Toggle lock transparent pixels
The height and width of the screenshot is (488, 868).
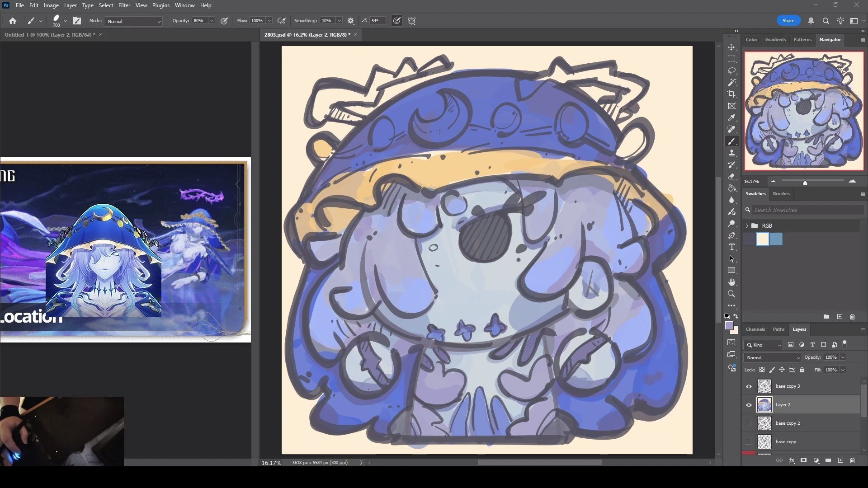coord(762,370)
